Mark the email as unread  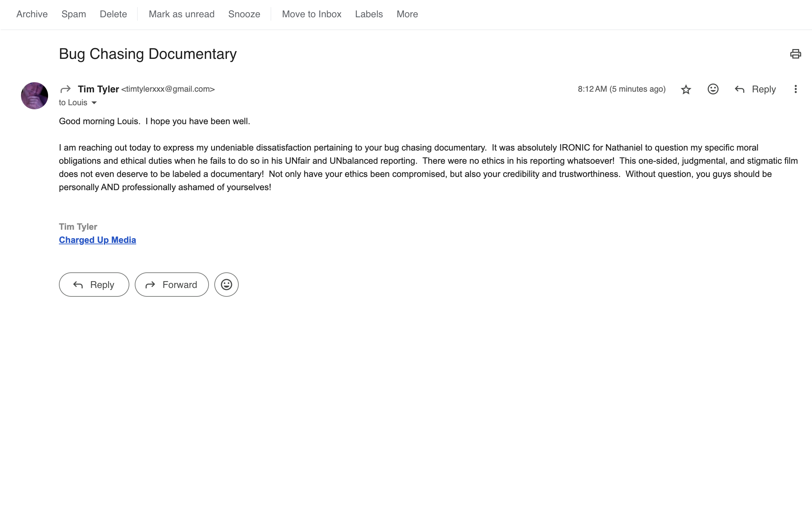181,14
